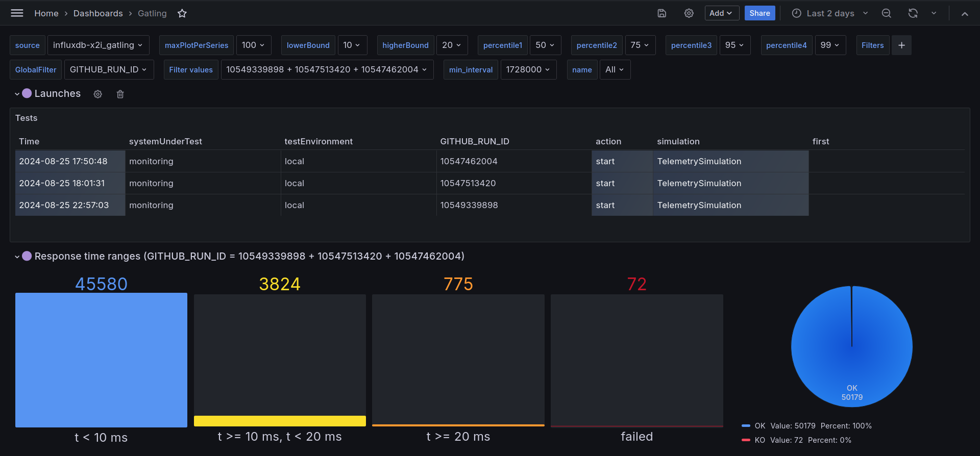Open the Last 2 days time picker

coord(830,13)
